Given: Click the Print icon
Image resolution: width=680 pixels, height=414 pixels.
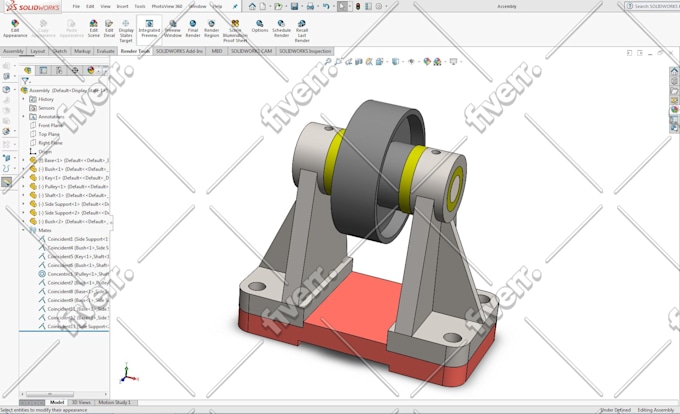Looking at the screenshot, I should coord(310,7).
